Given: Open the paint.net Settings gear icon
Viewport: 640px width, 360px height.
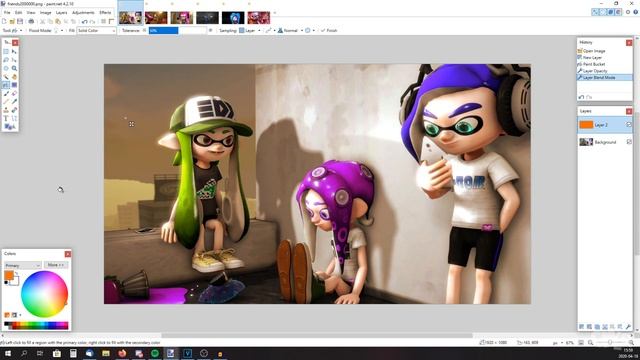Looking at the screenshot, I should click(x=628, y=12).
